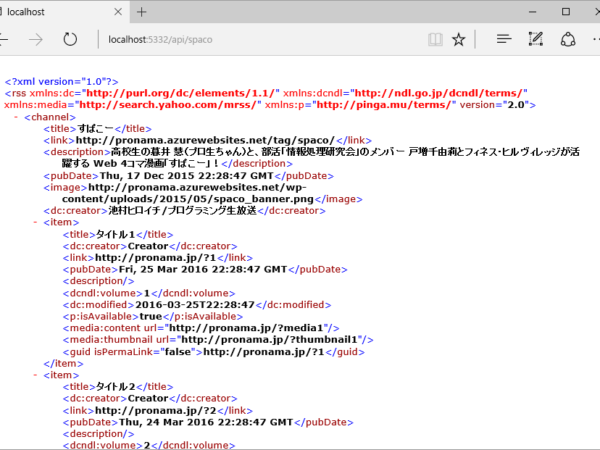Click media:thumbnail url ?thumbnail1 line
This screenshot has height=450, width=600.
(218, 340)
